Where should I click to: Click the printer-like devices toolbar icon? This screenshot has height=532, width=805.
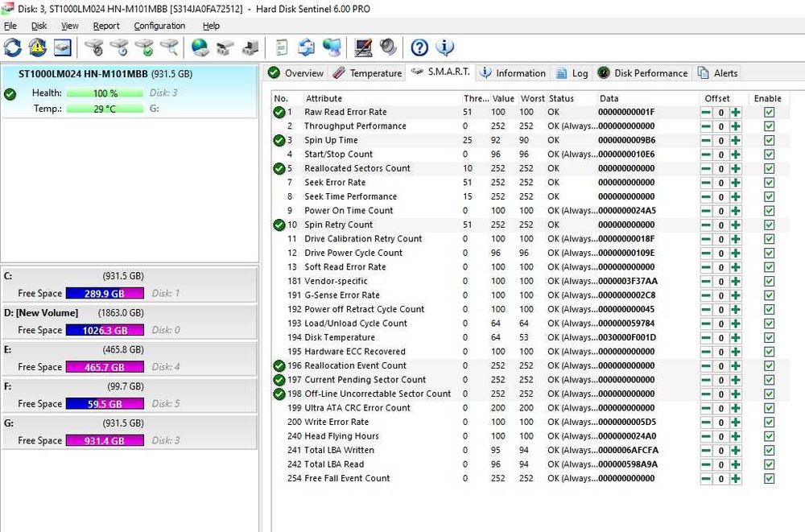pos(225,47)
